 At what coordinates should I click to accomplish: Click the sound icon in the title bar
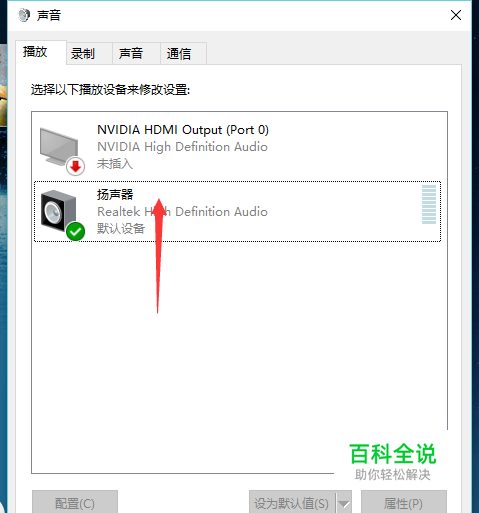[x=24, y=15]
